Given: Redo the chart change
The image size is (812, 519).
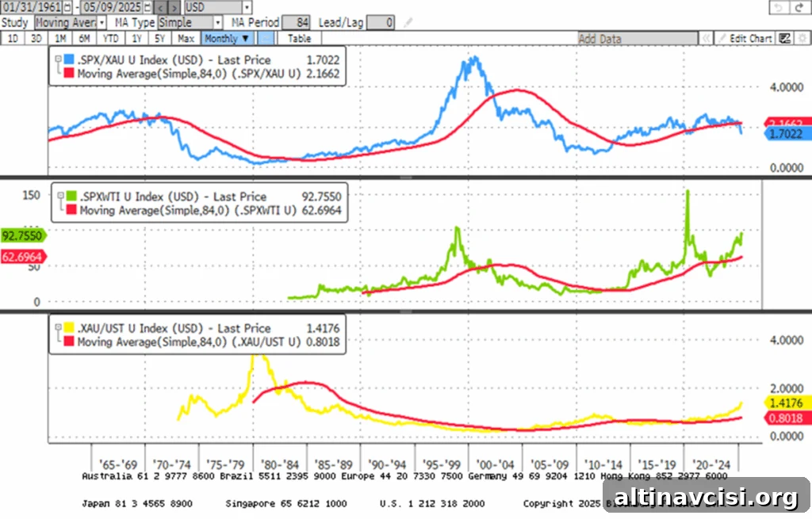Looking at the screenshot, I should coord(799,7).
